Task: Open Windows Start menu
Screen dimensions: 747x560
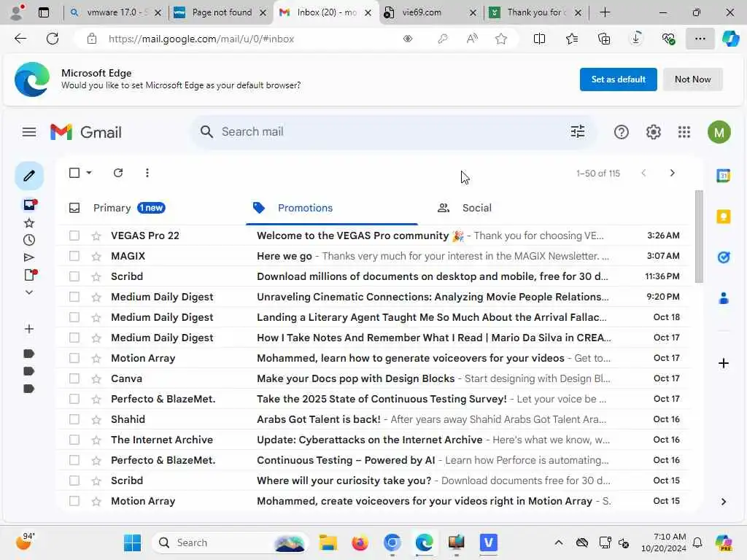Action: (x=132, y=542)
